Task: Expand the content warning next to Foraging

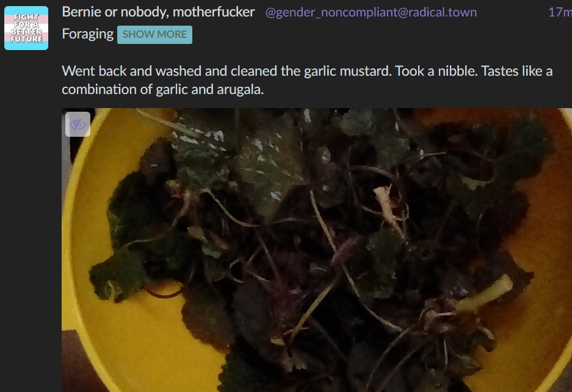Action: click(x=154, y=35)
